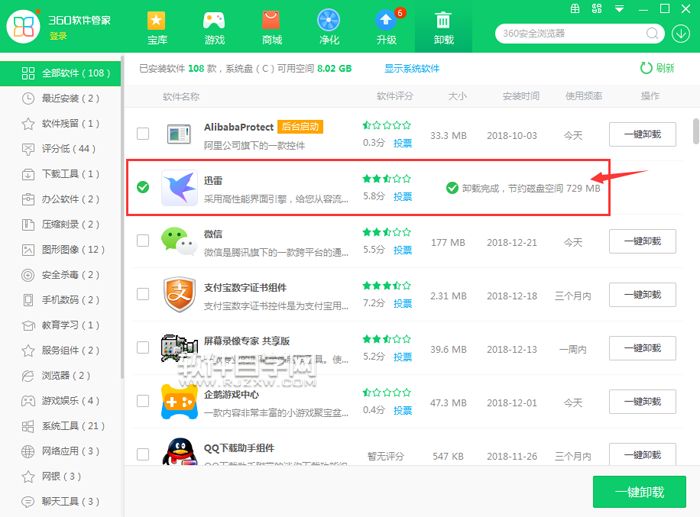Click the 支付宝数字证书组件 shield icon
The image size is (700, 517).
[179, 294]
